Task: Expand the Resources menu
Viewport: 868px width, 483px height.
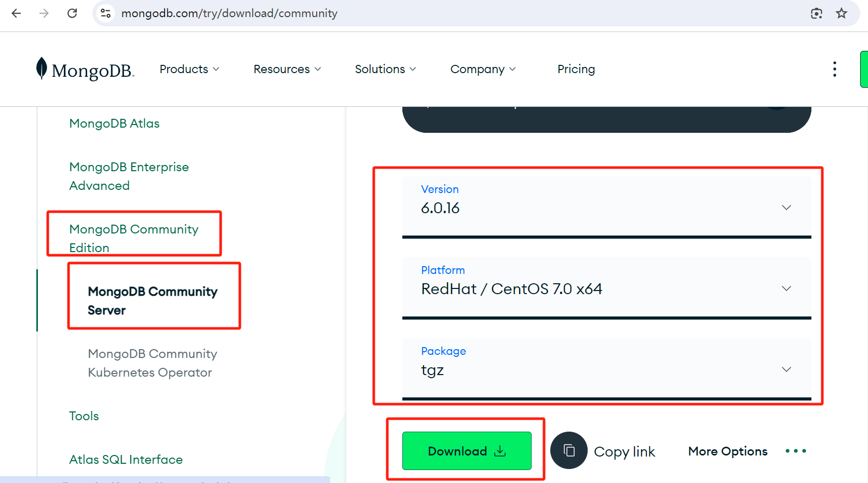Action: pos(287,69)
